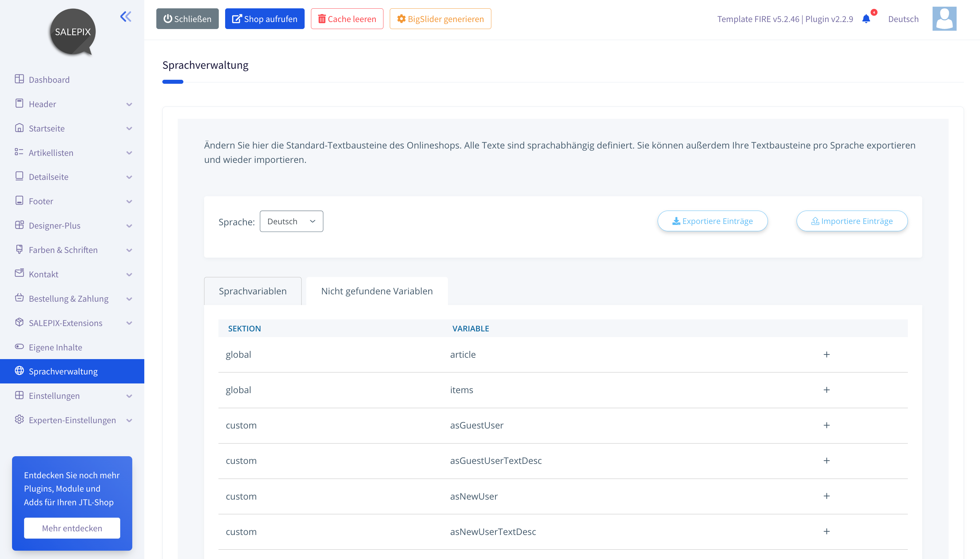
Task: Open Sprachverwaltung in the sidebar
Action: pos(72,371)
